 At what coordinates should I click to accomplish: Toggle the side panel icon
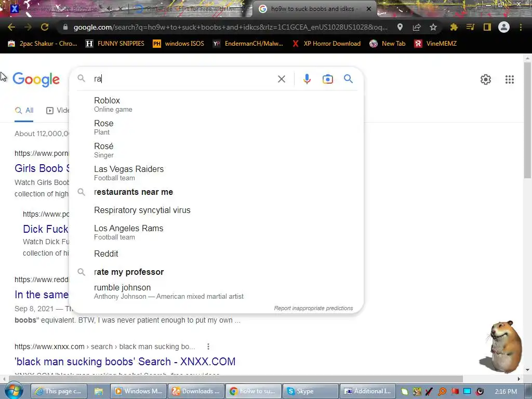point(487,27)
